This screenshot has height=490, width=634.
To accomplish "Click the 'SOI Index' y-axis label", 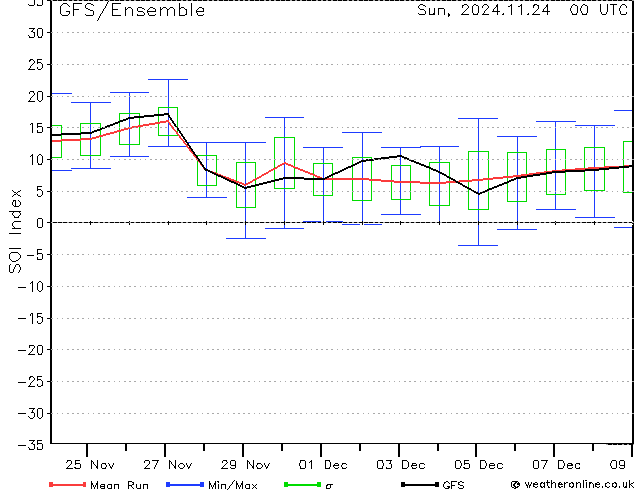I will click(15, 231).
